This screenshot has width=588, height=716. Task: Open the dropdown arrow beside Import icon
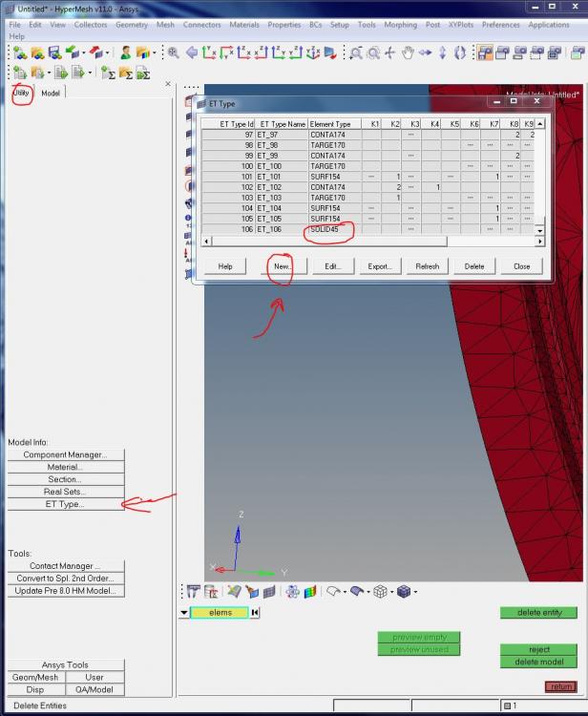[x=84, y=53]
